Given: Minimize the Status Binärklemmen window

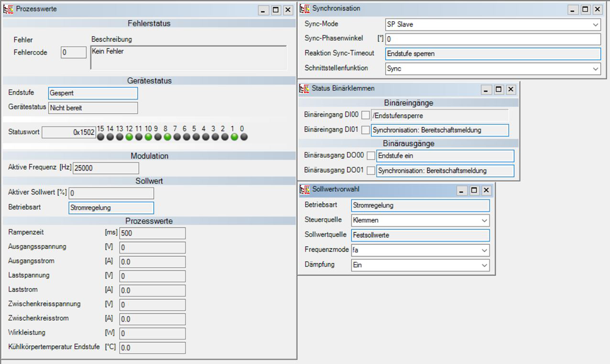Looking at the screenshot, I should coord(486,90).
